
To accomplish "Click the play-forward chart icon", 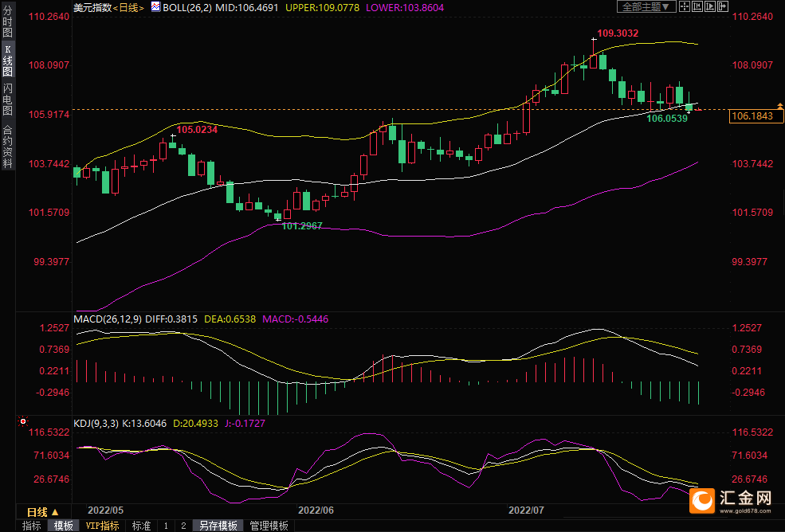I will click(710, 6).
